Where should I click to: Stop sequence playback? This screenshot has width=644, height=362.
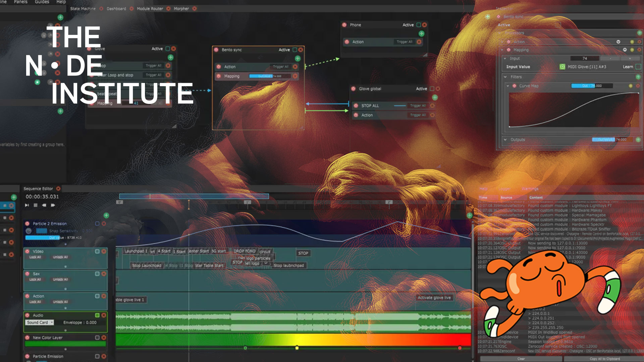coord(36,205)
